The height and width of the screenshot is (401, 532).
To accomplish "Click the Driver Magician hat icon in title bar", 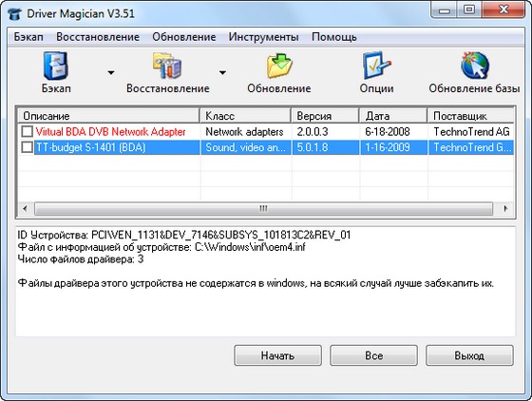I will [x=14, y=14].
